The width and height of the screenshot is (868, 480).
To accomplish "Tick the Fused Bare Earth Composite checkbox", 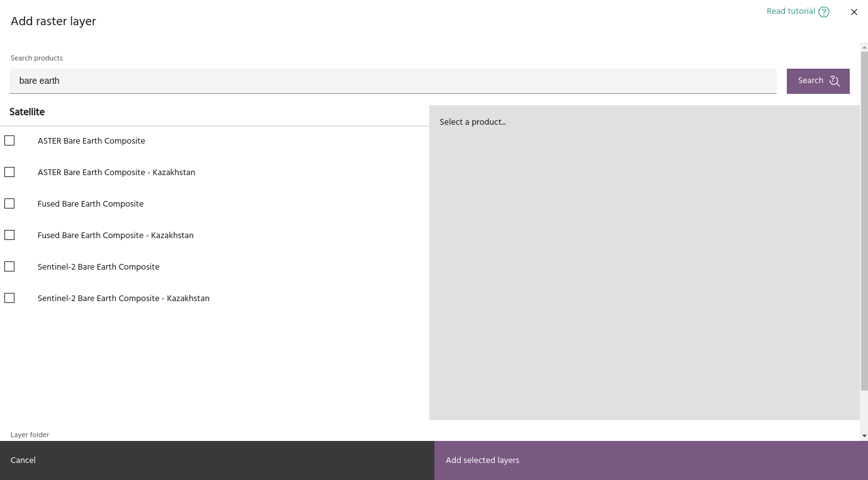I will [9, 203].
